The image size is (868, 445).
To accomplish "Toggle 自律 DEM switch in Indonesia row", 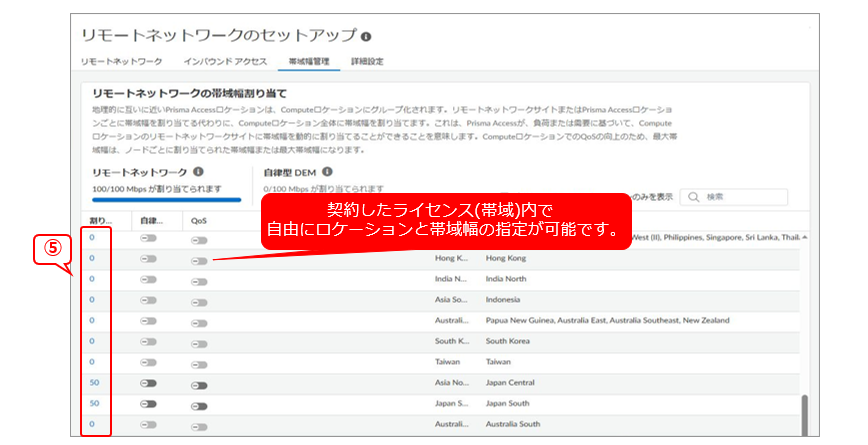I will 148,300.
